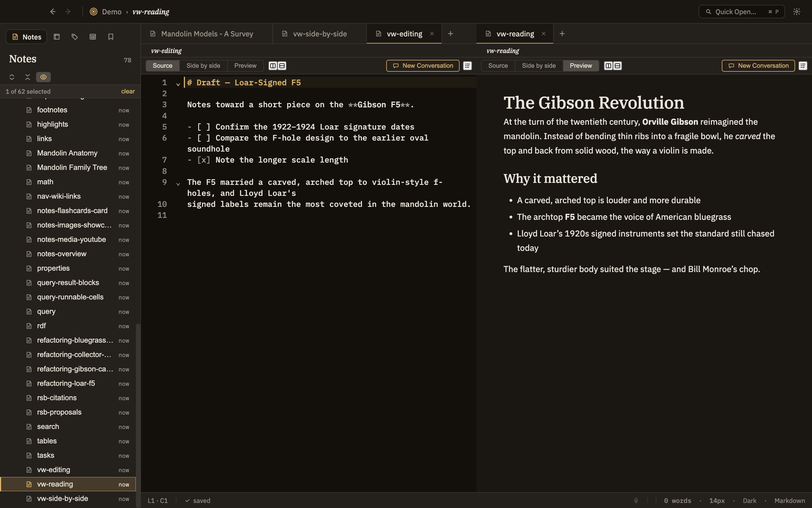Open the query-result-blocks note
This screenshot has height=508, width=812.
coord(68,283)
